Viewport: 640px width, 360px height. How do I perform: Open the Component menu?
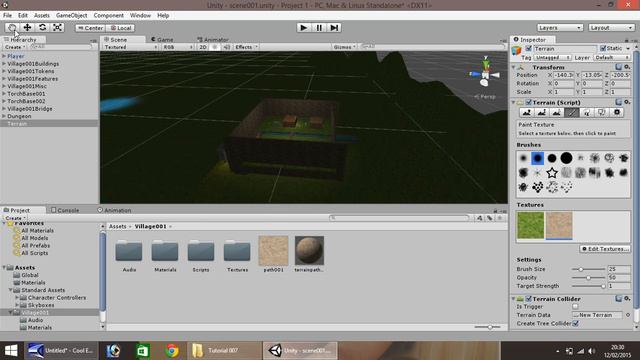(x=109, y=16)
